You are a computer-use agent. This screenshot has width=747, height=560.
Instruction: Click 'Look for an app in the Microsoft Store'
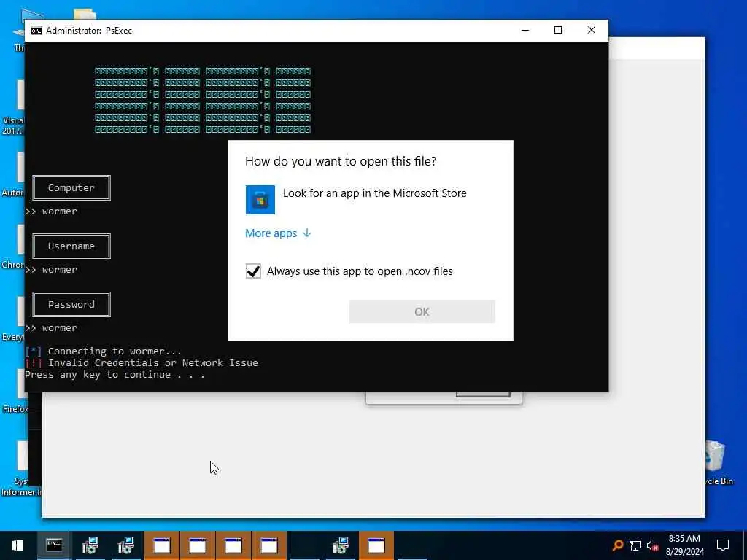[x=374, y=192]
